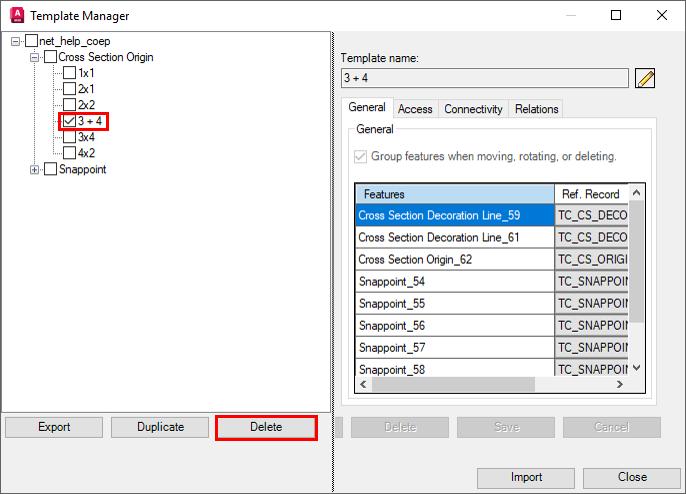Tick the 4x2 template checkbox

point(69,153)
